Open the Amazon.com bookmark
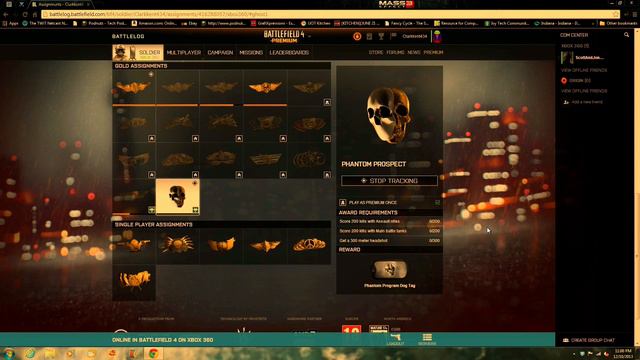This screenshot has height=360, width=640. point(154,24)
